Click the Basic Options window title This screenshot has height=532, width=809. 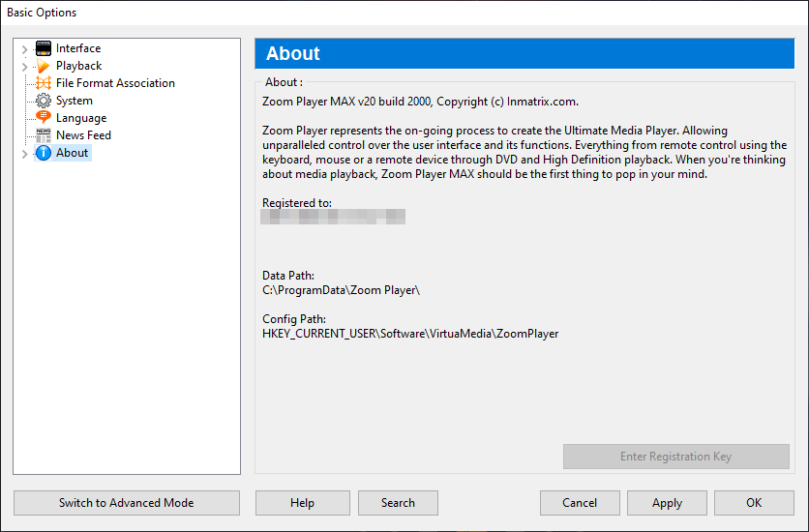click(42, 13)
